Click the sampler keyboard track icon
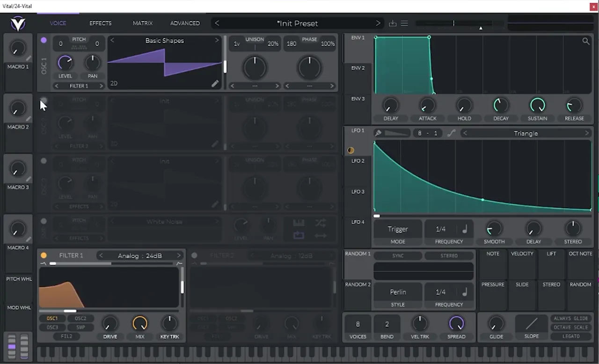 [x=299, y=223]
